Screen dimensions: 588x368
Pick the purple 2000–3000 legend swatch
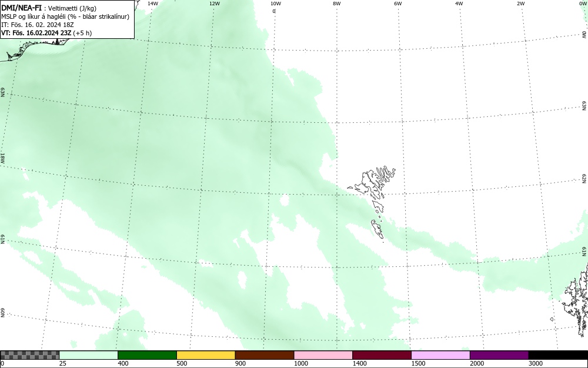click(x=499, y=355)
